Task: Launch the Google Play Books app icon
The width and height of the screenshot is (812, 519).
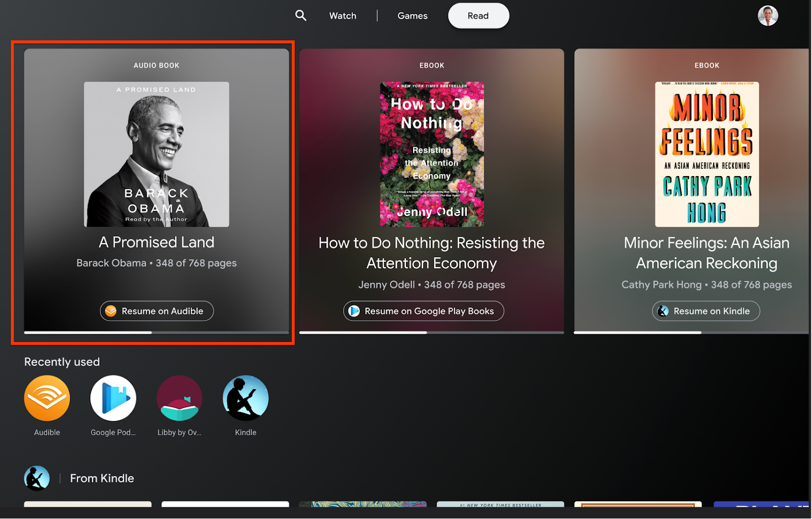Action: pos(113,398)
